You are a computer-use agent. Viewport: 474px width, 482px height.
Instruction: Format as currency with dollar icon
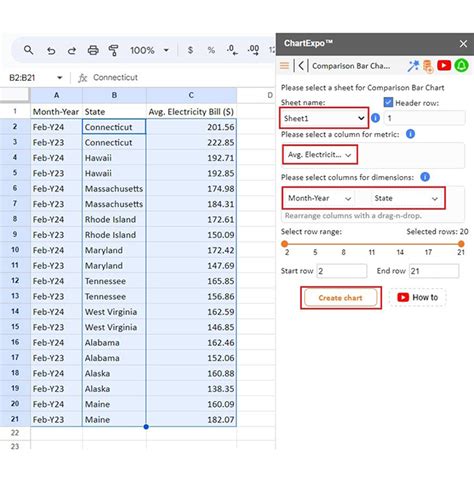point(190,50)
